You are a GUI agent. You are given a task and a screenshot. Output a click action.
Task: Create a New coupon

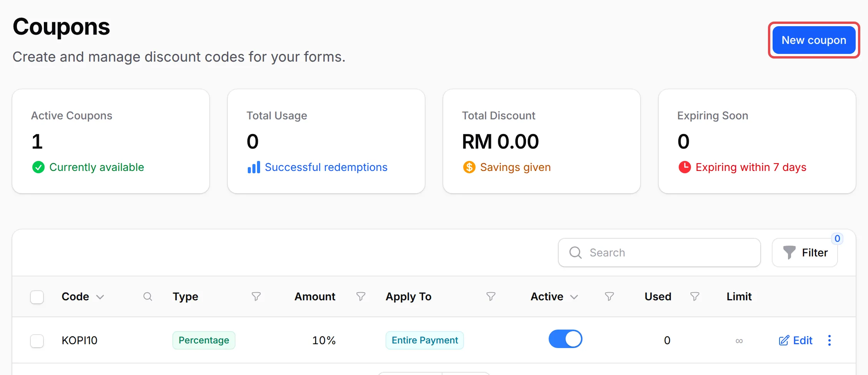click(x=814, y=40)
